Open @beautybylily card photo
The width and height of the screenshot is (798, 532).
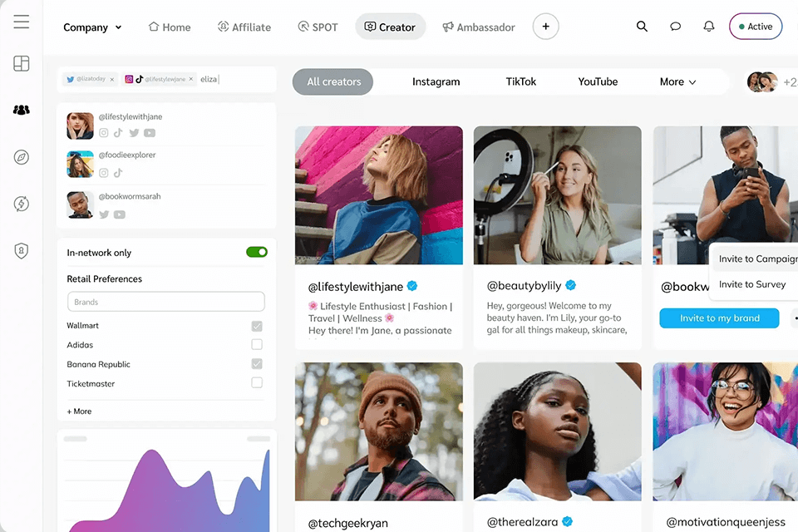coord(557,195)
